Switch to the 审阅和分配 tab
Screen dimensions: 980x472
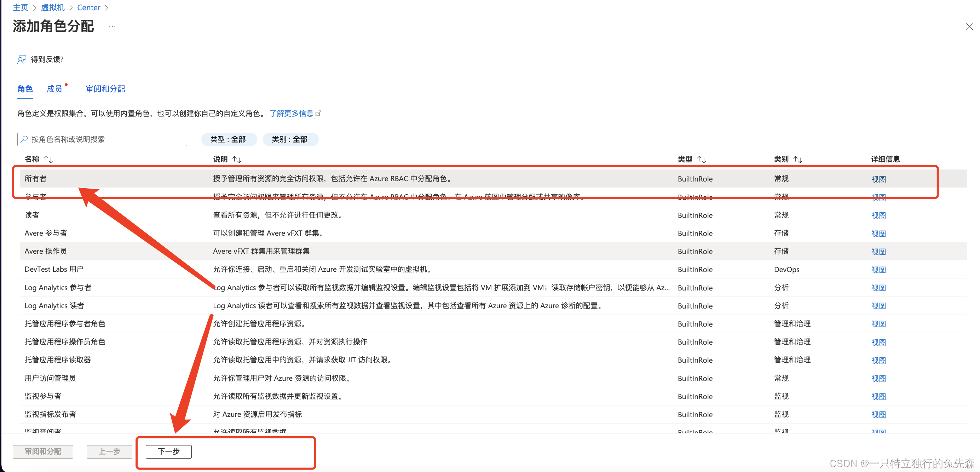pos(105,89)
